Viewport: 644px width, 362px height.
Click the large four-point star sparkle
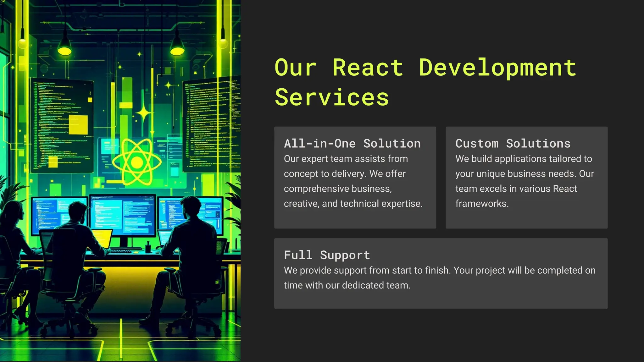[143, 113]
